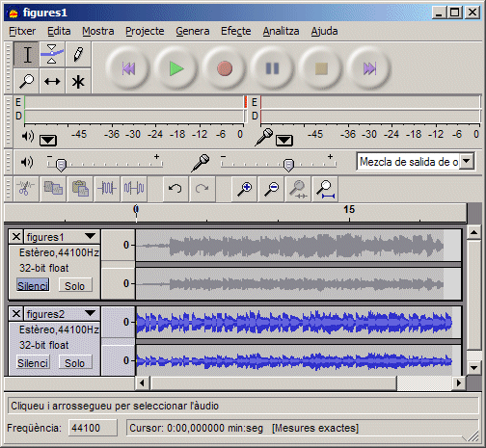The image size is (486, 448).
Task: Click the Silence selection icon
Action: [134, 189]
